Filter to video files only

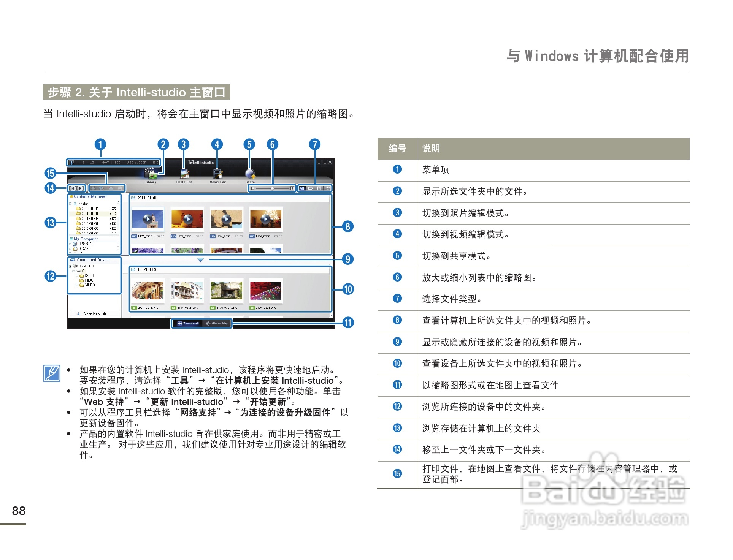(311, 188)
